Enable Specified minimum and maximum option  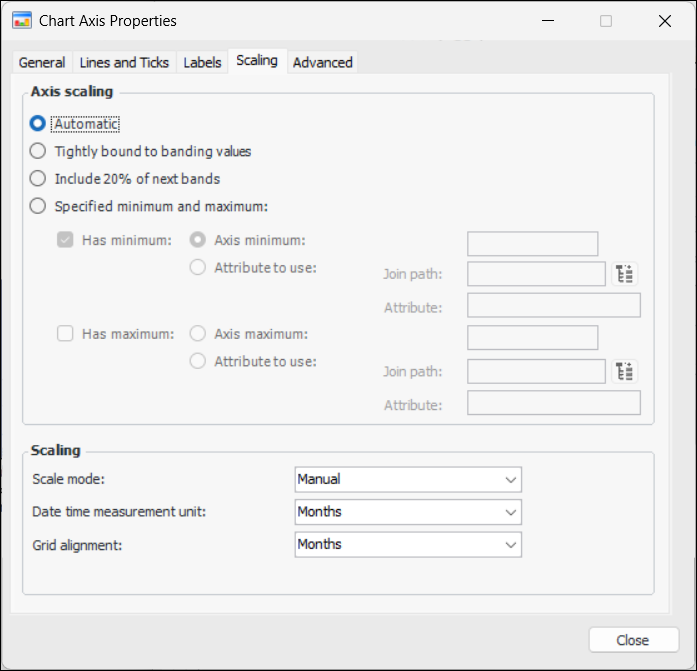(38, 207)
